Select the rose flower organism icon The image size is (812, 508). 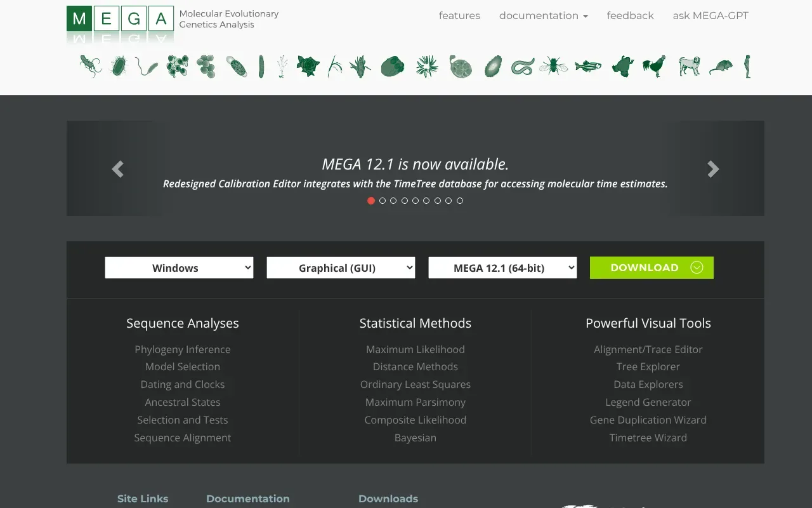click(x=308, y=66)
